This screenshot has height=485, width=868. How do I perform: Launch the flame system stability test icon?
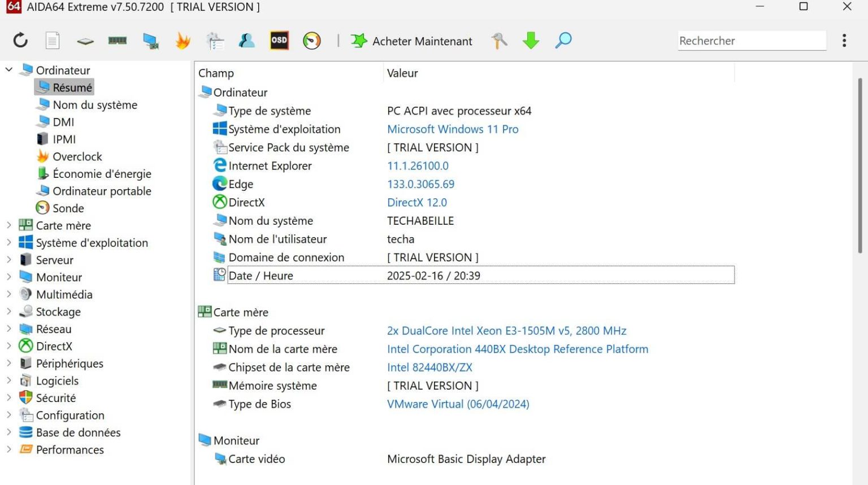tap(182, 40)
